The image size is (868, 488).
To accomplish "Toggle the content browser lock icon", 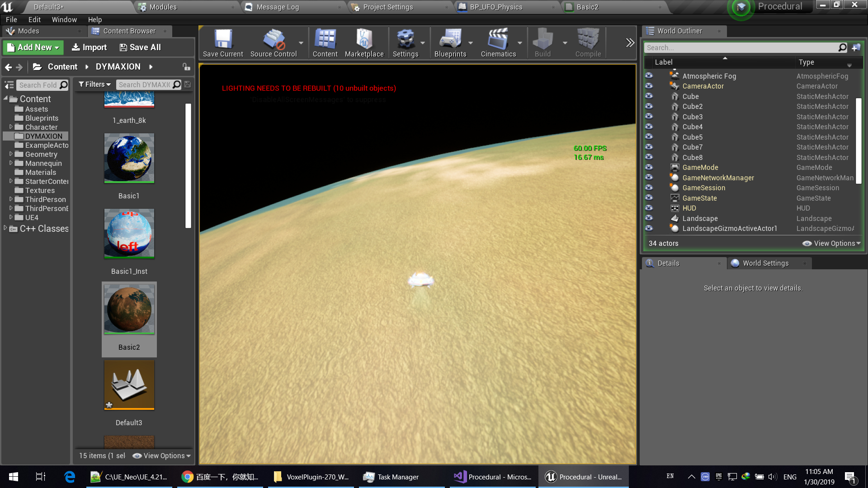I will [x=186, y=66].
